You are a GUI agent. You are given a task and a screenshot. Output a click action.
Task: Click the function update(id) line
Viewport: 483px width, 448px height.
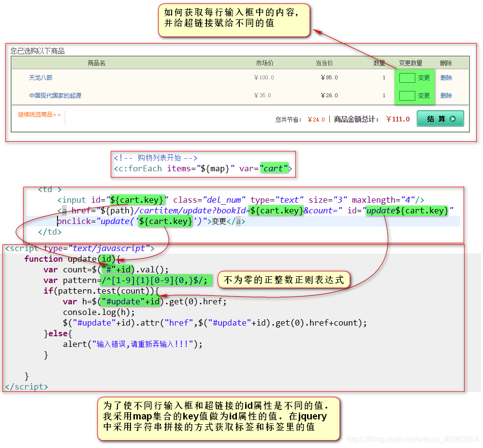click(x=73, y=259)
